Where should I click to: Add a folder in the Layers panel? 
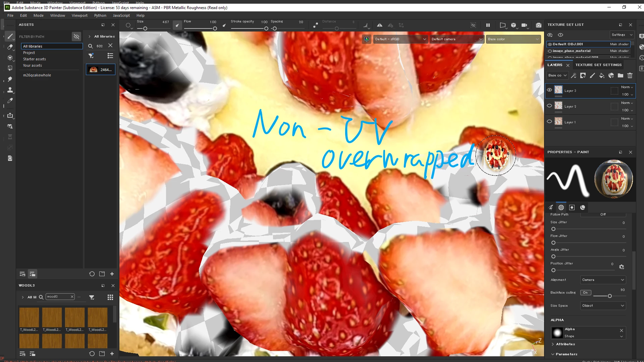point(621,75)
